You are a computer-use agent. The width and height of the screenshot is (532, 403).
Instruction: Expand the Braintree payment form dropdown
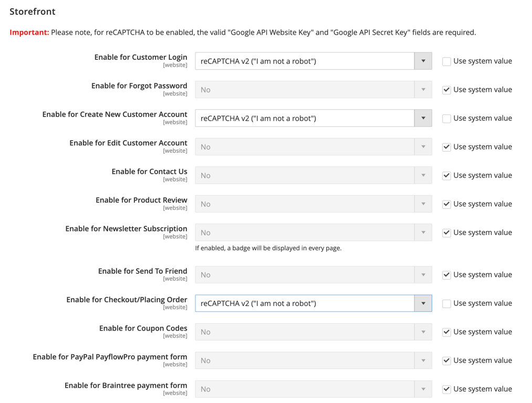423,389
